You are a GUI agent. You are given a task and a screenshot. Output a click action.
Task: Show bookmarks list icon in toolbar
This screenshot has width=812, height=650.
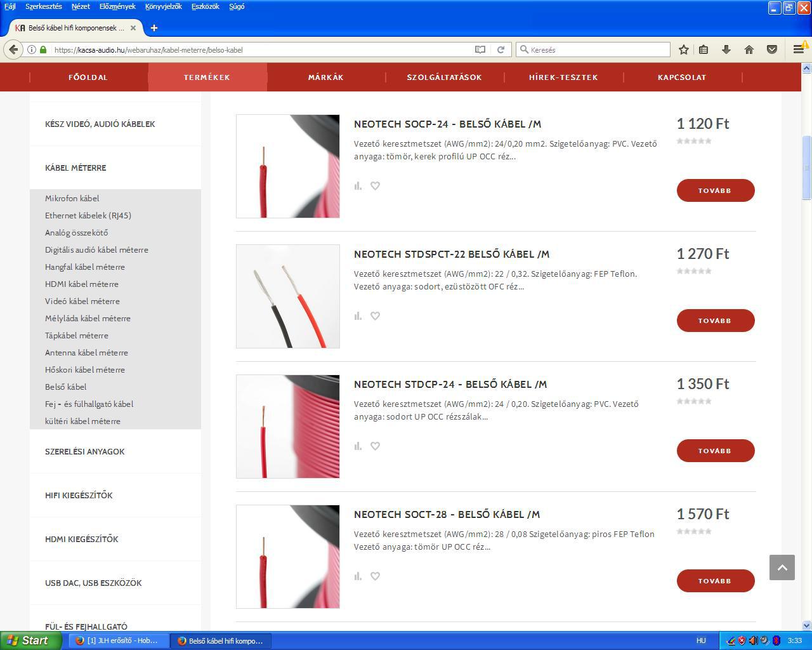[704, 50]
